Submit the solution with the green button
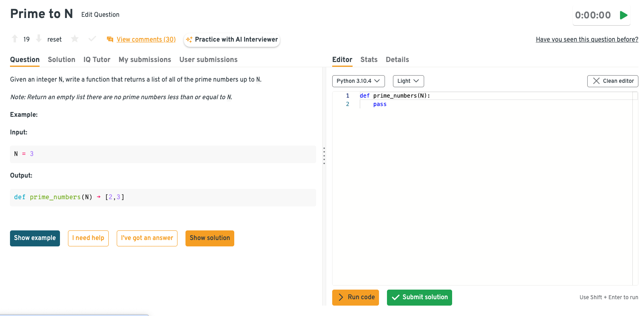 tap(419, 297)
